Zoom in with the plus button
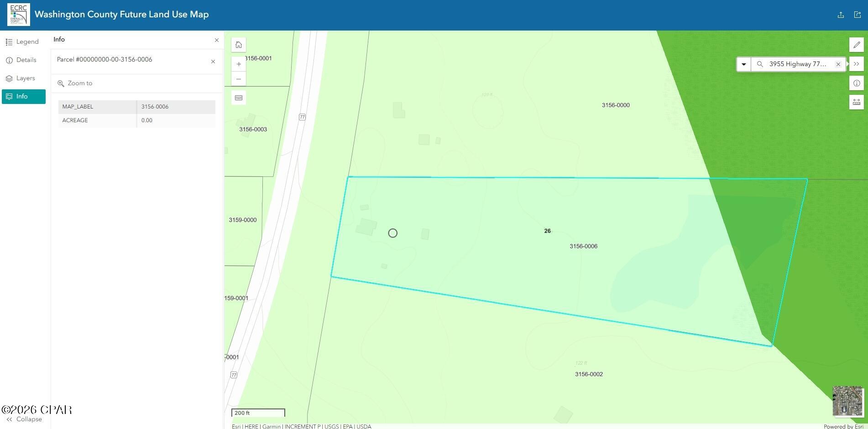This screenshot has height=429, width=868. click(239, 64)
